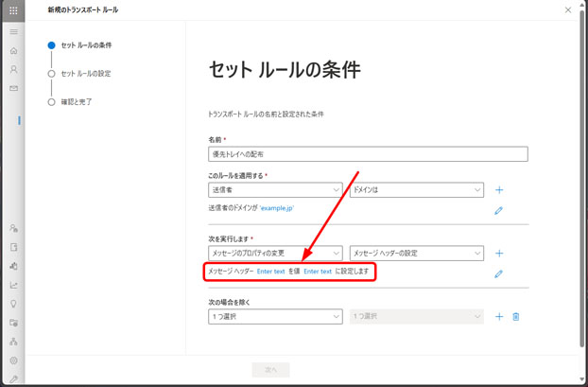The image size is (588, 387).
Task: Click the 次を実行します label
Action: click(229, 239)
